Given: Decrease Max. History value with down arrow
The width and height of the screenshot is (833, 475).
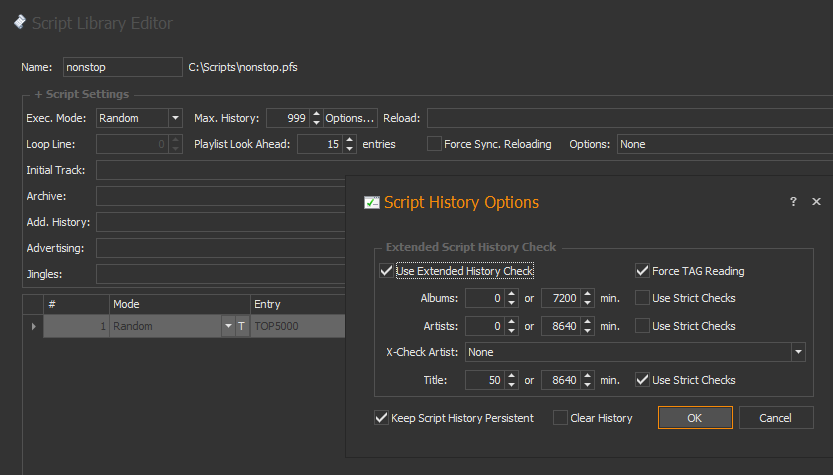Looking at the screenshot, I should 316,122.
